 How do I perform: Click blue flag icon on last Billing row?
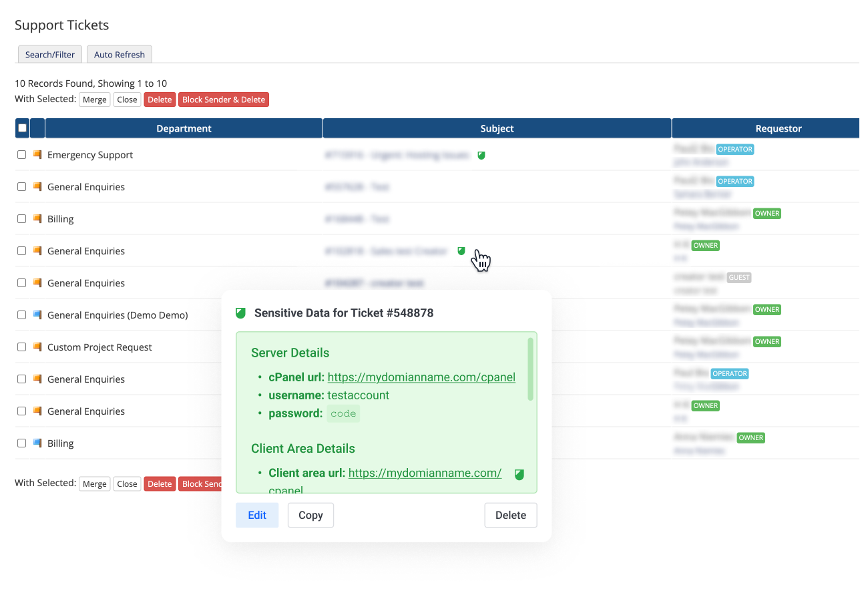click(37, 443)
